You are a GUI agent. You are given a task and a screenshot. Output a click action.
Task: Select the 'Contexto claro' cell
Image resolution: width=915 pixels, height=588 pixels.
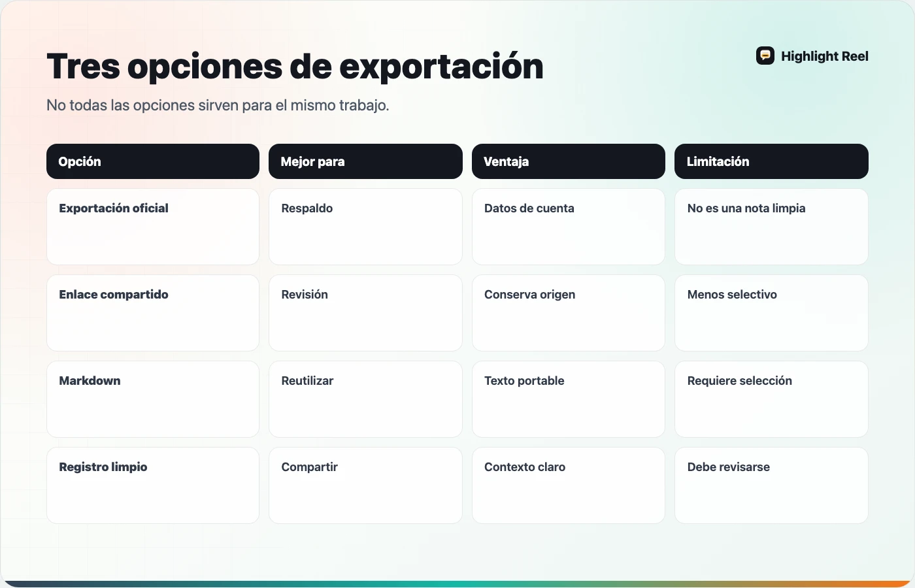point(569,485)
